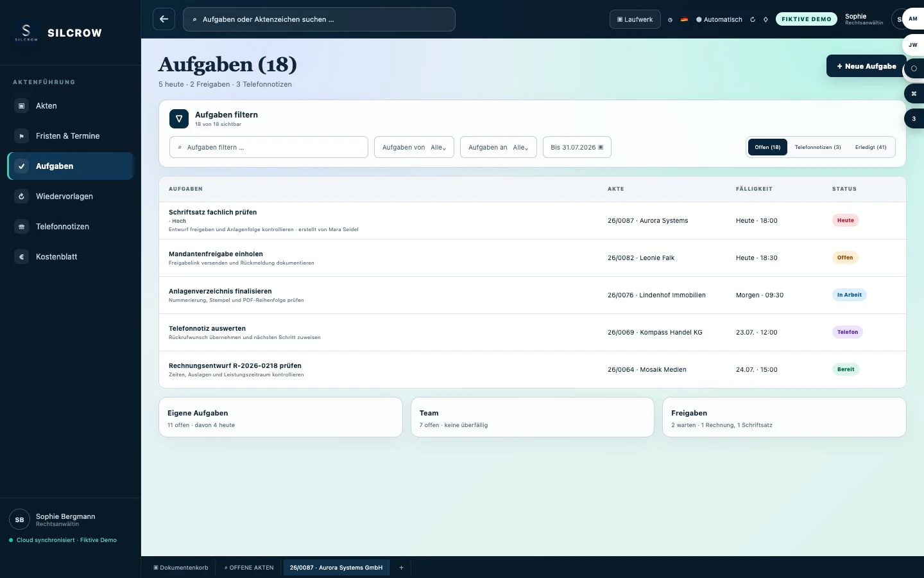Viewport: 924px width, 578px height.
Task: Expand the Aufgaben von dropdown
Action: [x=414, y=147]
